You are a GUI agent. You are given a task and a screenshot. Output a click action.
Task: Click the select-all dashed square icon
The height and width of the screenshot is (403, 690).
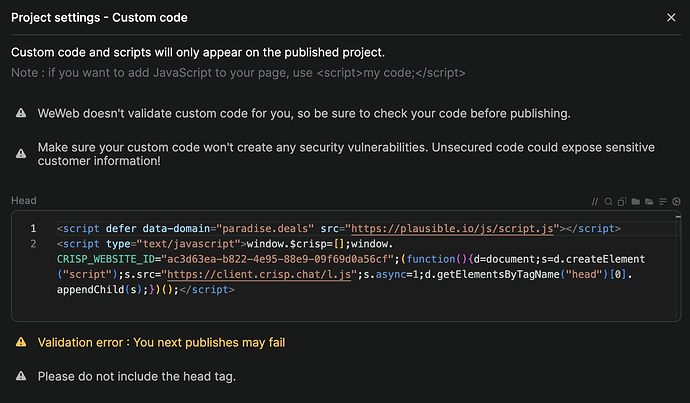621,202
